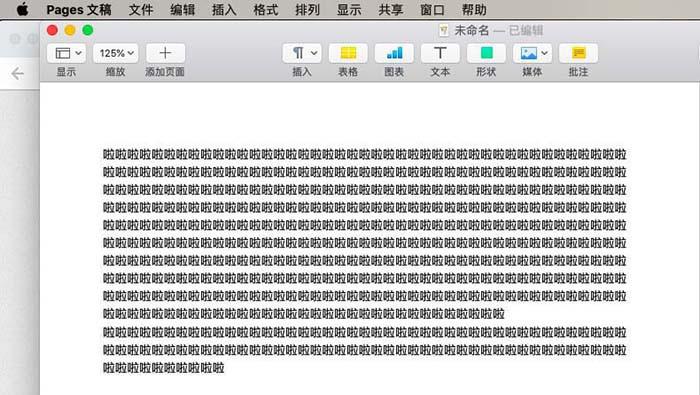This screenshot has width=700, height=395.
Task: Open the 排列 menu
Action: pyautogui.click(x=307, y=9)
